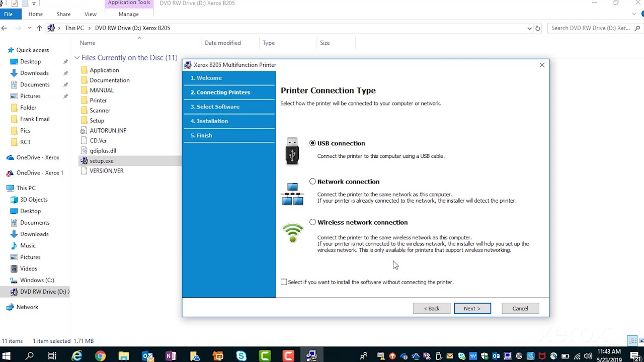The width and height of the screenshot is (644, 362).
Task: Open Frank Email folder in navigation pane
Action: [34, 119]
